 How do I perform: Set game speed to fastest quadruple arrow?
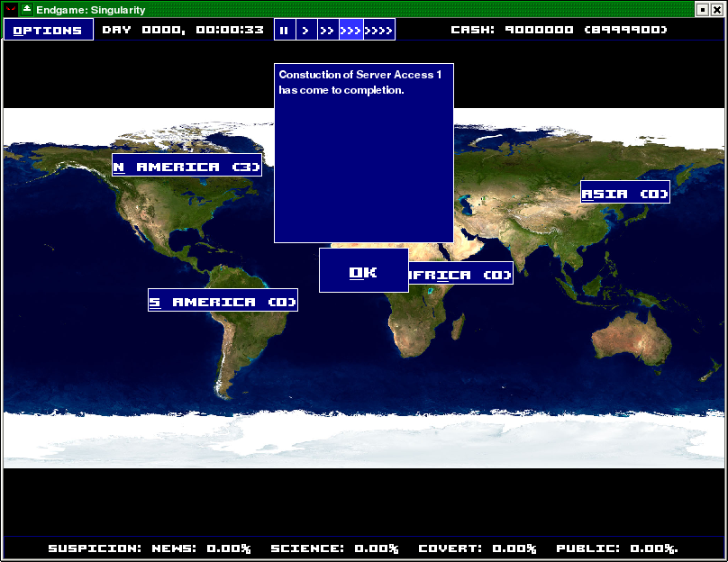tap(379, 30)
